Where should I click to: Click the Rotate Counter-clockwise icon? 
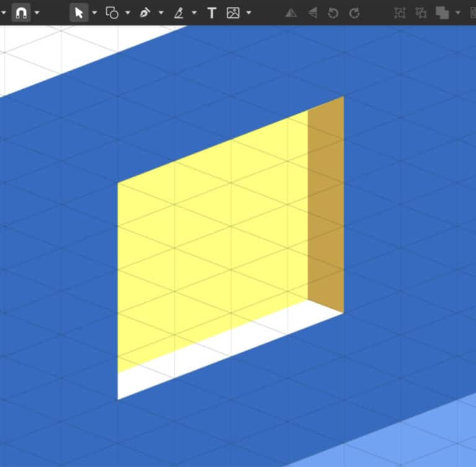coord(333,13)
